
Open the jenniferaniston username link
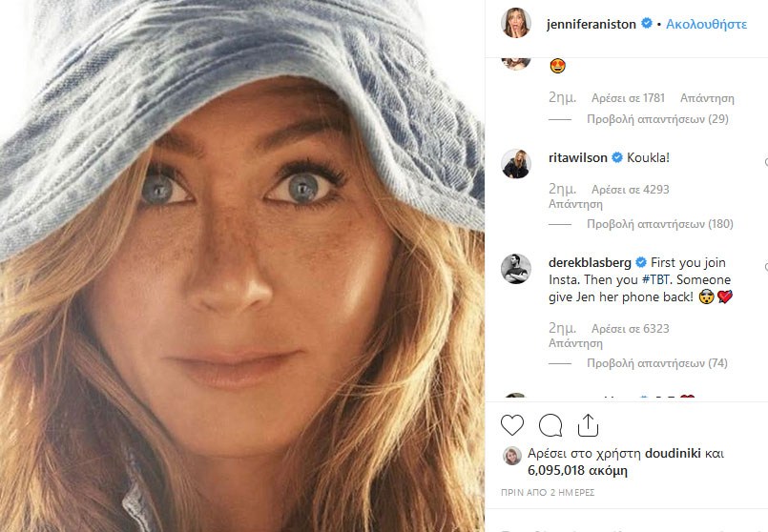592,24
